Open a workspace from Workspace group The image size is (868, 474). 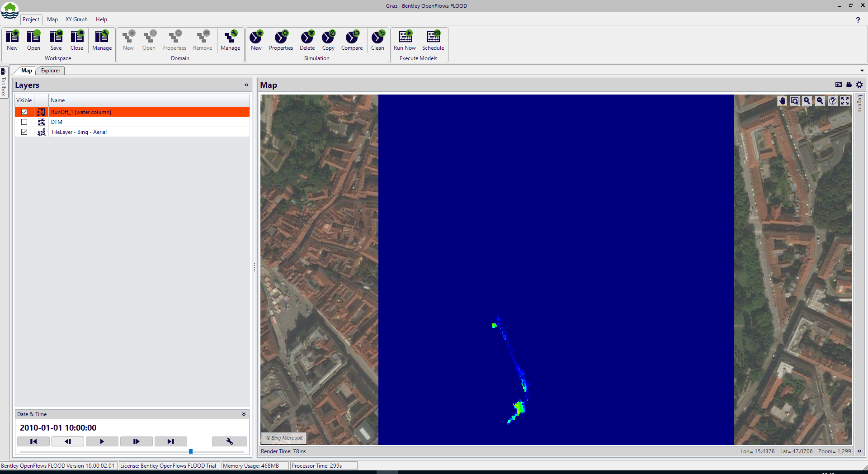(x=33, y=40)
